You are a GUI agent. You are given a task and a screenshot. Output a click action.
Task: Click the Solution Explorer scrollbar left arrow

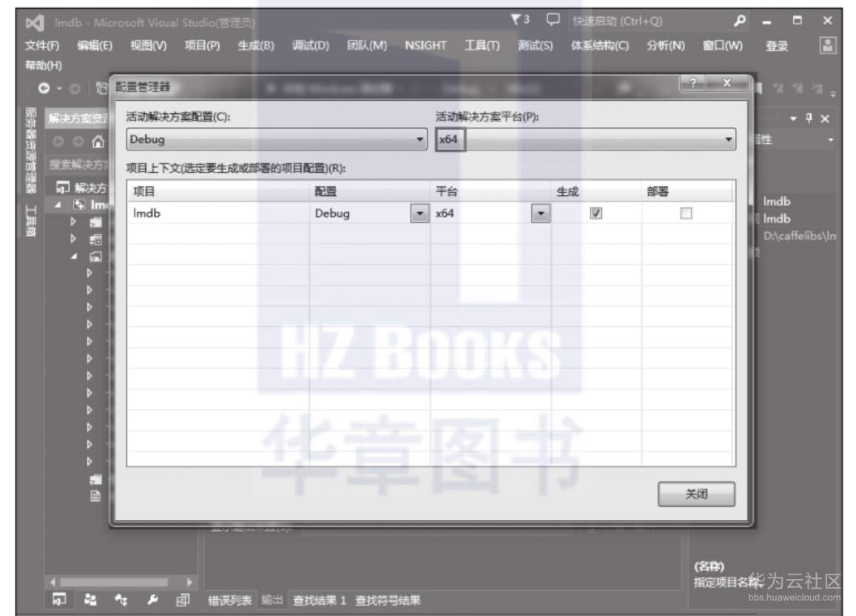coord(53,582)
